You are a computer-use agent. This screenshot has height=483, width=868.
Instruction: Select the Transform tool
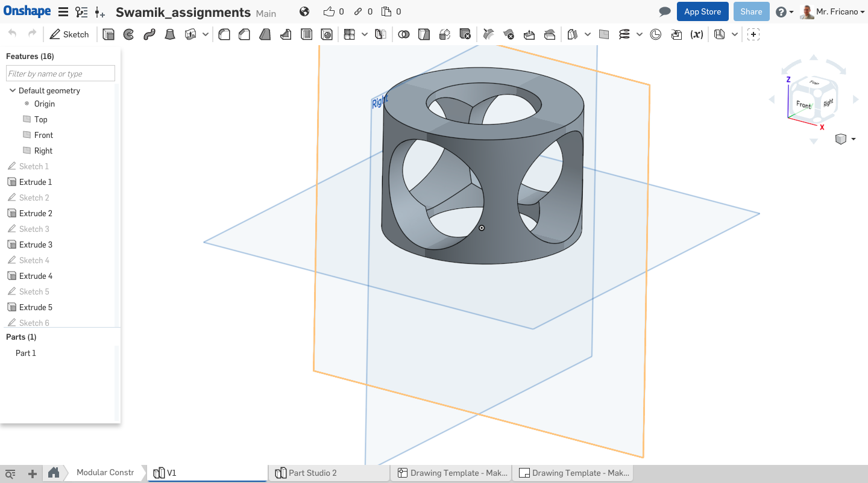click(445, 34)
